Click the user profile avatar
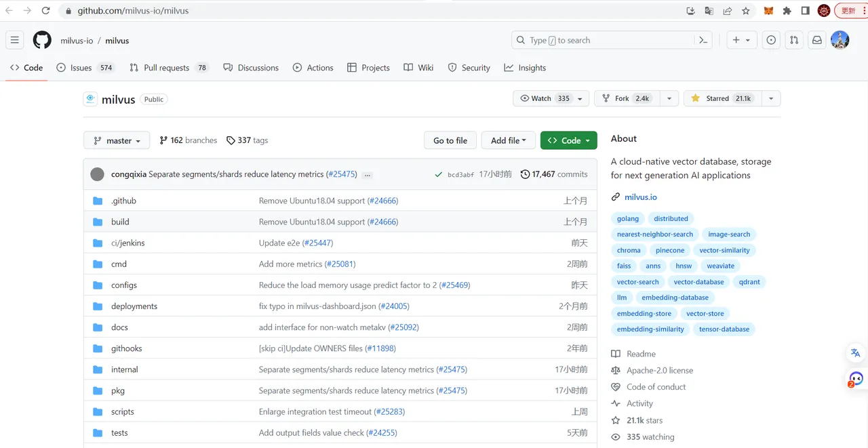 [840, 40]
